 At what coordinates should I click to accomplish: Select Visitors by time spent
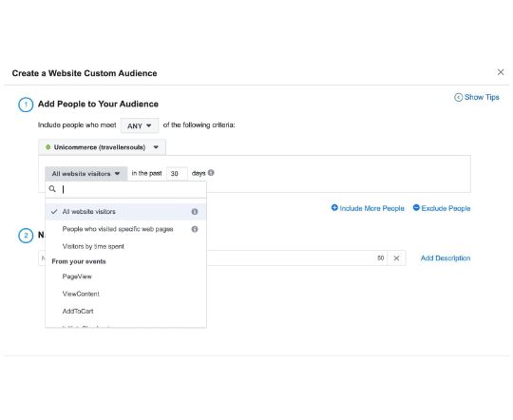click(x=125, y=246)
